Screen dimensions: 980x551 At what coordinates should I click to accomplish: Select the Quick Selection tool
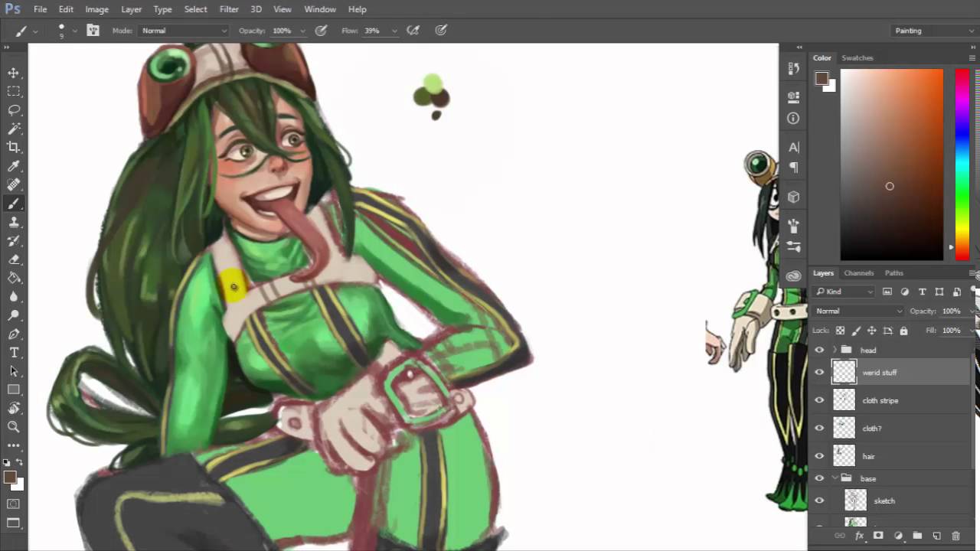[x=14, y=129]
